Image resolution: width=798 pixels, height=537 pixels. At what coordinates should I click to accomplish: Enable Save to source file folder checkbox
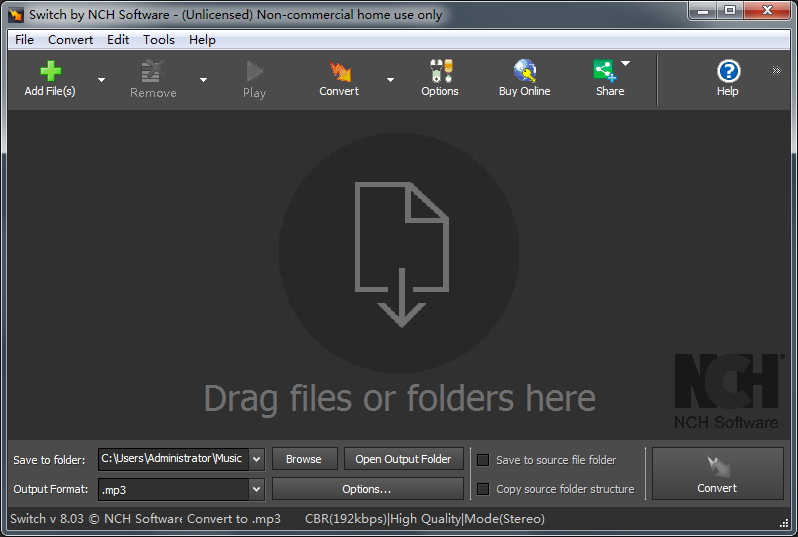click(x=483, y=460)
